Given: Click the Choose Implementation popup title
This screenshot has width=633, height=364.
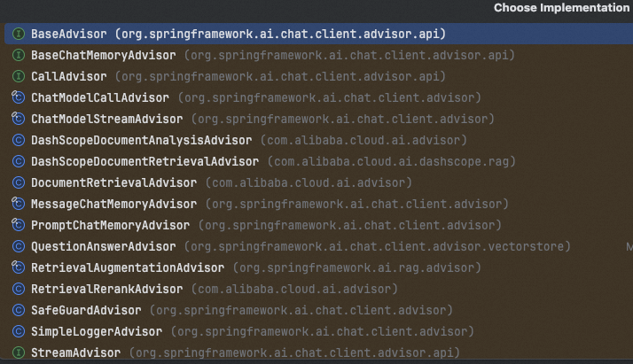Looking at the screenshot, I should click(x=561, y=8).
